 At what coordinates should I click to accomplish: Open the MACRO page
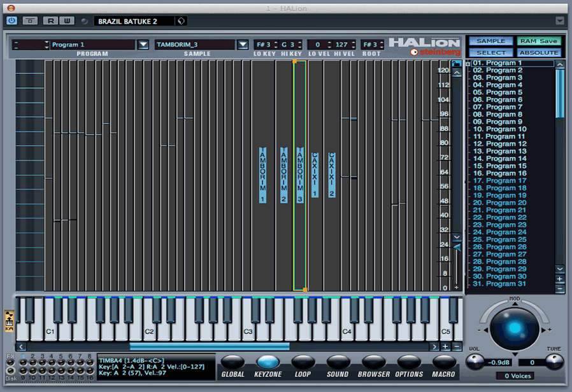[x=443, y=362]
